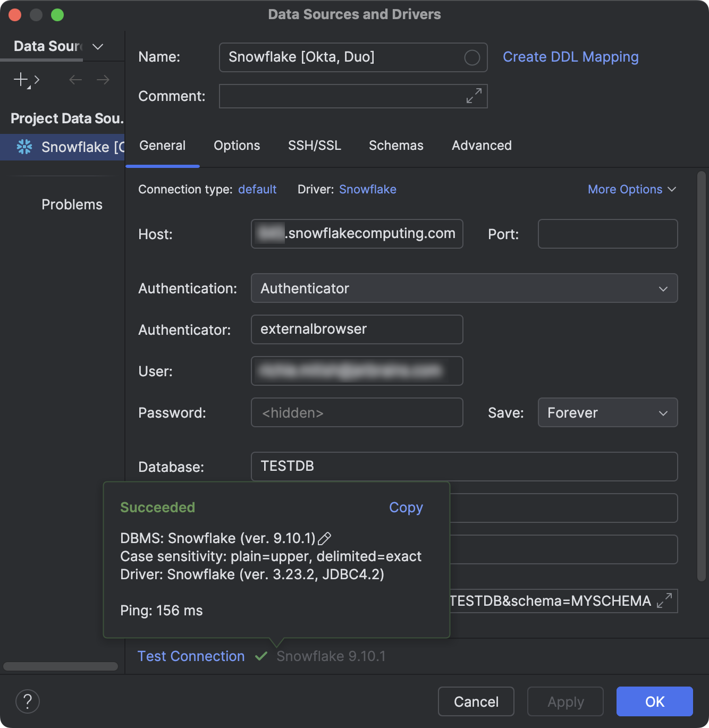709x728 pixels.
Task: Run Test Connection
Action: (191, 656)
